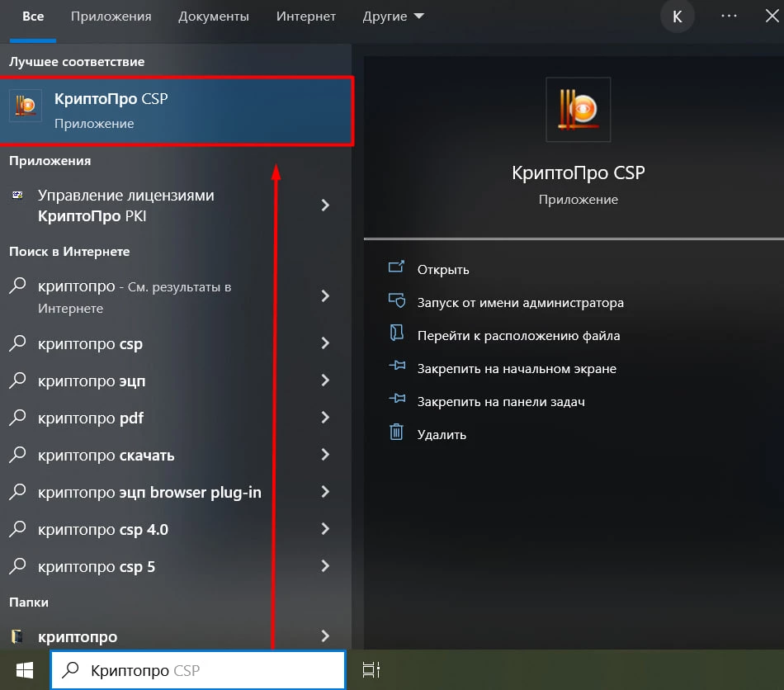Viewport: 784px width, 690px height.
Task: Choose Перейти к расположению файла
Action: [518, 336]
